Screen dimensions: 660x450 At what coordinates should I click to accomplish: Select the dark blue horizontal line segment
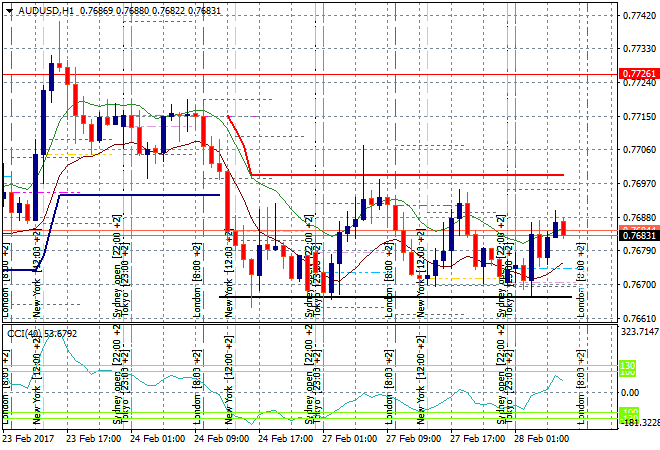[140, 194]
